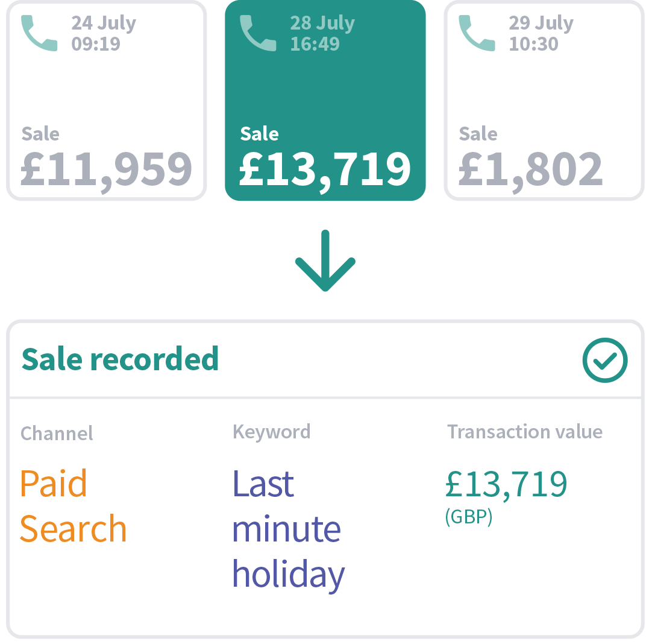The width and height of the screenshot is (652, 644).
Task: Click the 24 July 09:19 timestamp
Action: tap(104, 34)
